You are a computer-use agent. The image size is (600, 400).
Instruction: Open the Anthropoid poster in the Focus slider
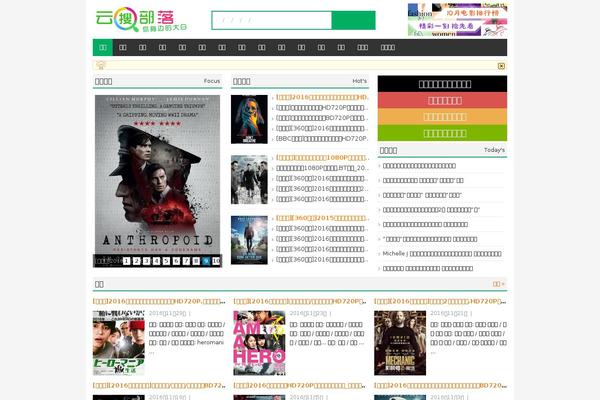(x=157, y=174)
